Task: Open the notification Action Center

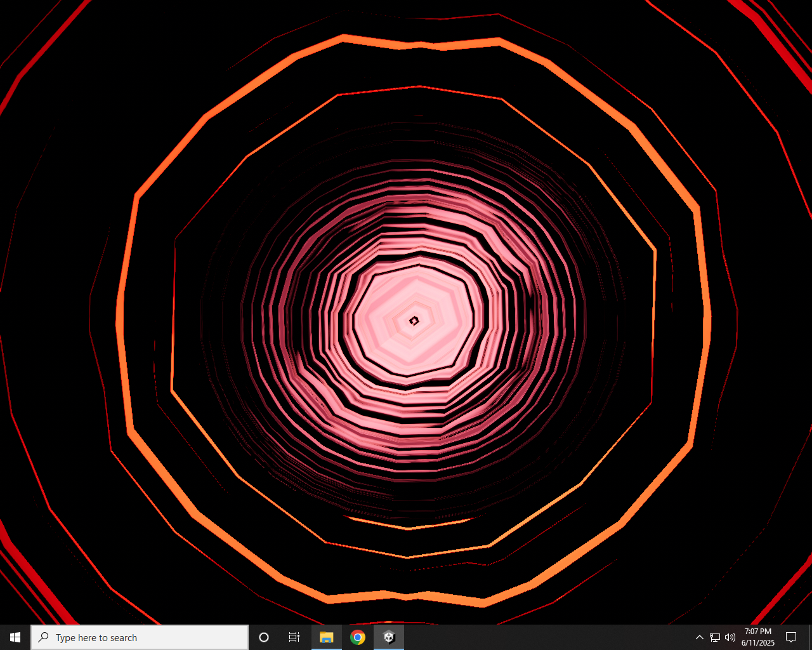Action: [x=791, y=637]
